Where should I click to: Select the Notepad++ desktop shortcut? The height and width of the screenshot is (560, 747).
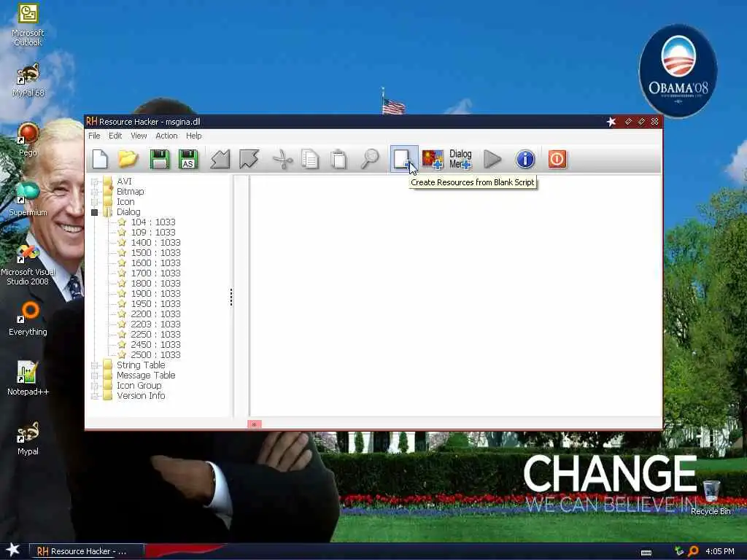(x=28, y=378)
